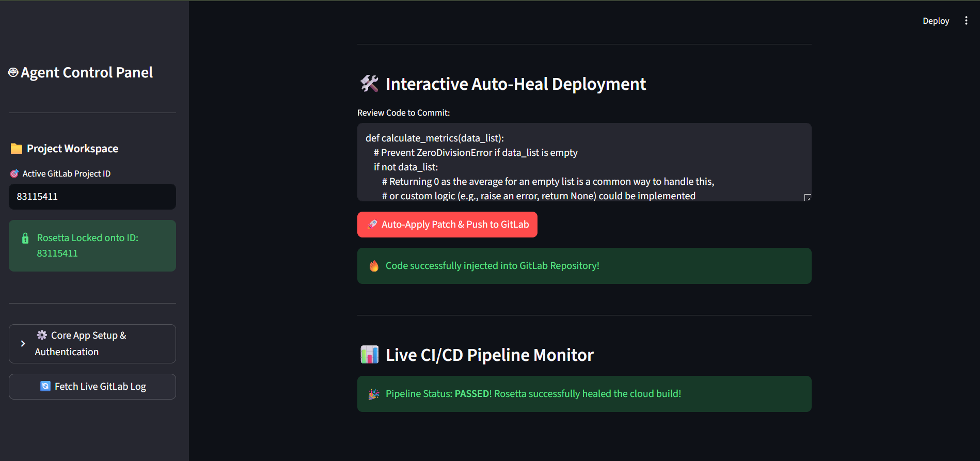Click the '# Returning 0 as the average' comment line
The image size is (980, 461).
point(548,181)
